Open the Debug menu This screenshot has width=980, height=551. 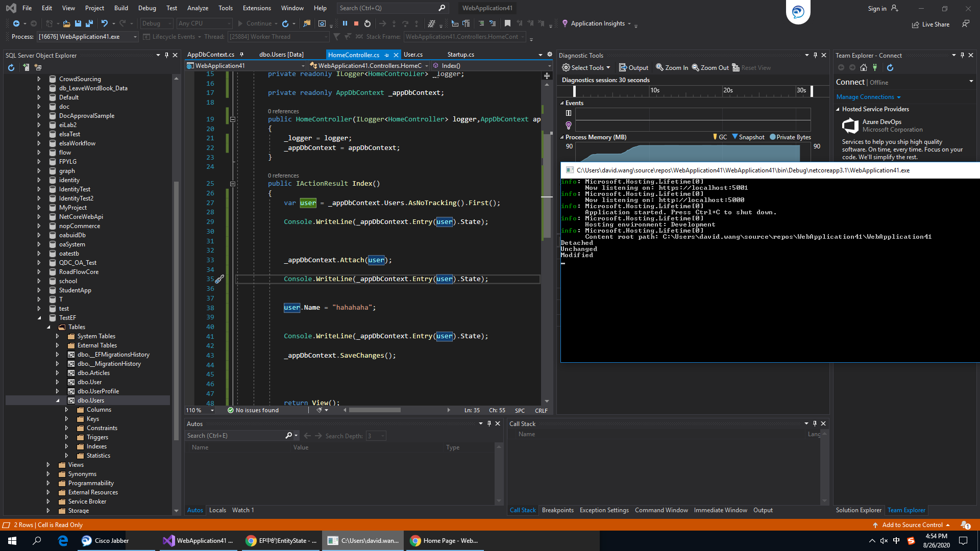click(147, 8)
